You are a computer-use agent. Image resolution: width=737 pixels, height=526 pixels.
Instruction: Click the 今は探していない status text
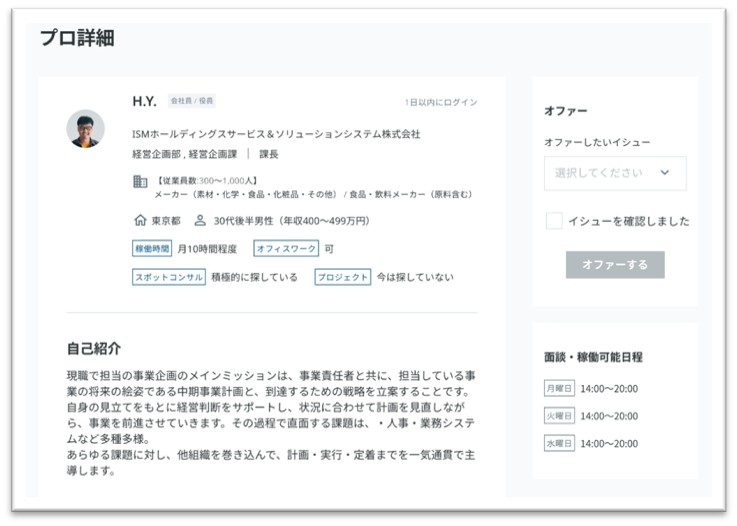tap(415, 277)
